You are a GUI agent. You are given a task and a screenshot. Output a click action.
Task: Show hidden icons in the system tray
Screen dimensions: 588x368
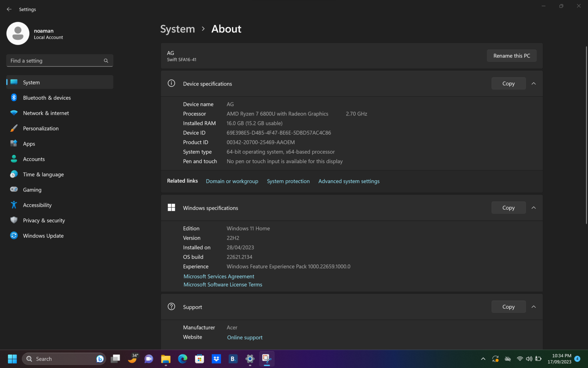pyautogui.click(x=483, y=359)
